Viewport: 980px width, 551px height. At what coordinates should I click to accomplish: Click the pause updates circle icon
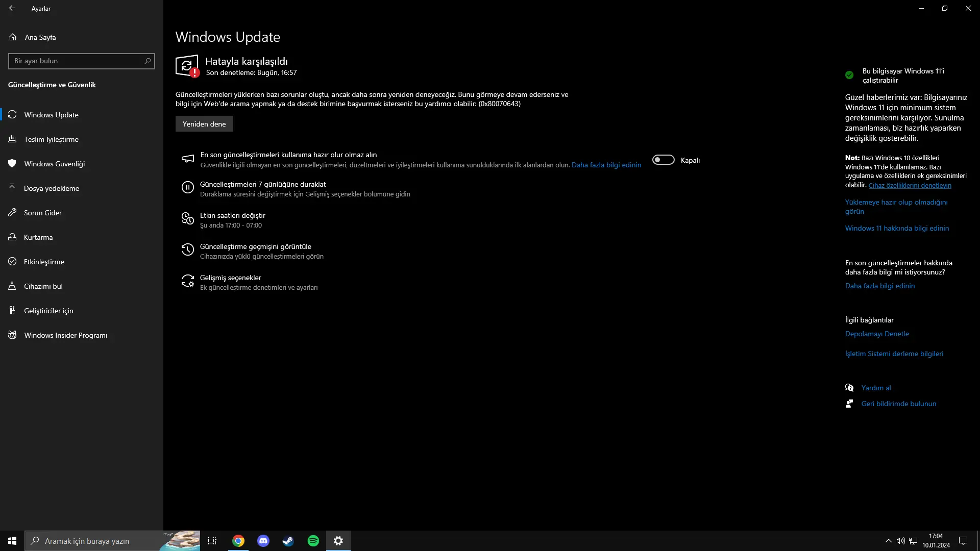pos(187,188)
